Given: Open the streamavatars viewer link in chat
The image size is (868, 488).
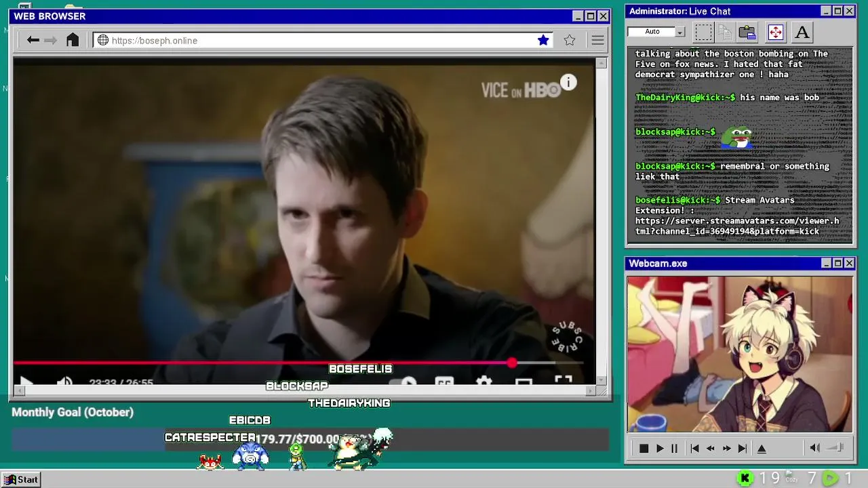Looking at the screenshot, I should pos(737,226).
